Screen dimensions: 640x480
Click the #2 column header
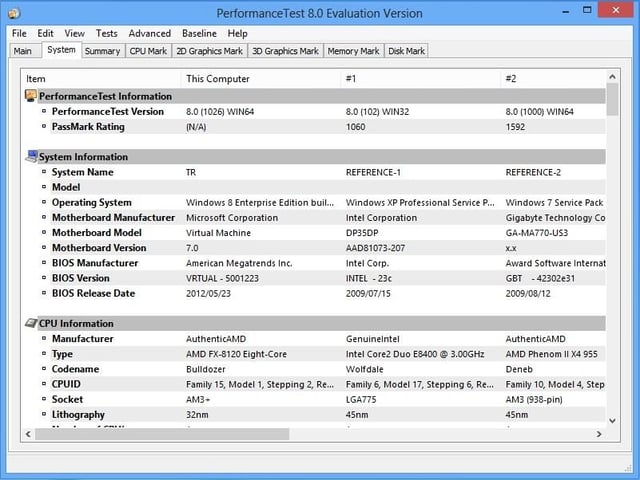tap(553, 79)
